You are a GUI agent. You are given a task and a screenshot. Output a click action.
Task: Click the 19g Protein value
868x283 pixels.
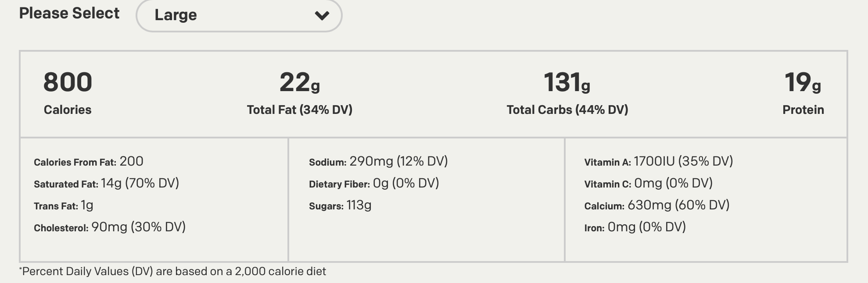click(802, 82)
